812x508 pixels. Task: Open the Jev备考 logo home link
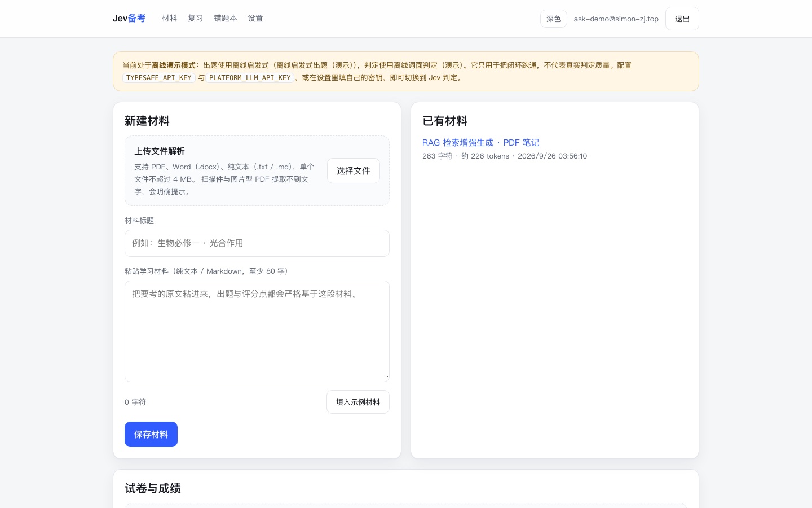pyautogui.click(x=129, y=19)
